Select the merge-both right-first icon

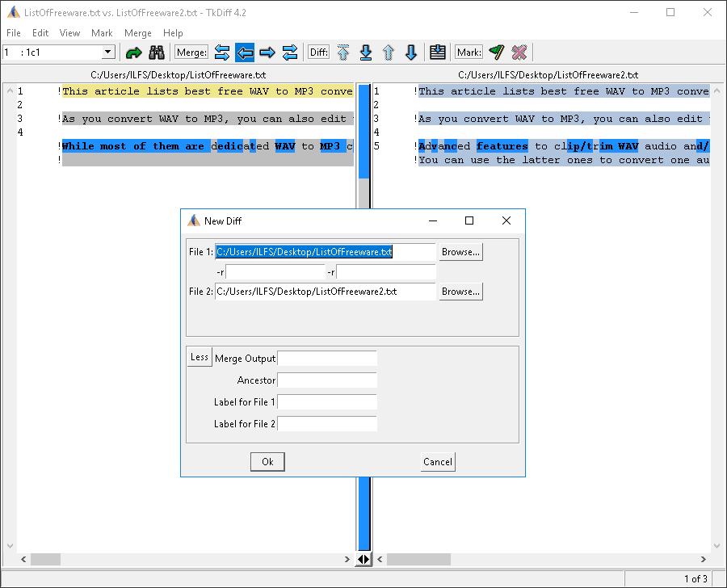pyautogui.click(x=290, y=52)
